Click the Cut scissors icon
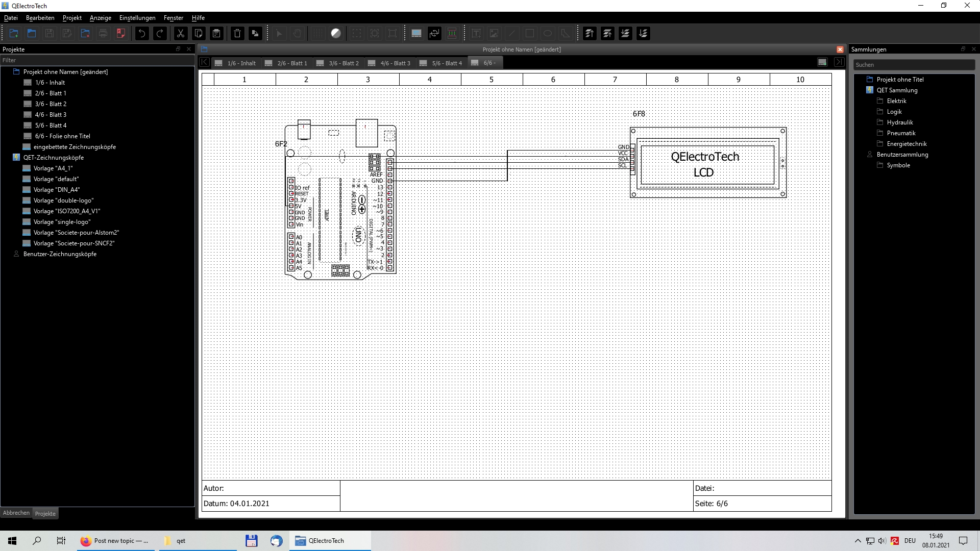Screen dimensions: 980x551 [x=181, y=34]
